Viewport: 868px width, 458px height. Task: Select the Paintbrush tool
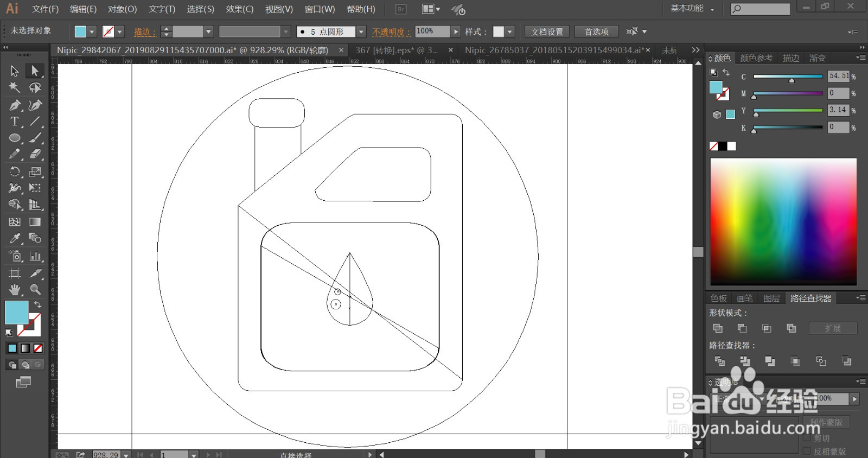click(x=35, y=138)
